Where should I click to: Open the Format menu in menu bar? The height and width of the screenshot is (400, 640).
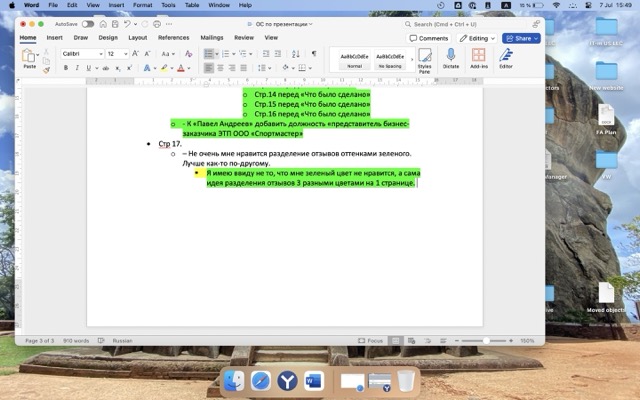click(x=143, y=5)
